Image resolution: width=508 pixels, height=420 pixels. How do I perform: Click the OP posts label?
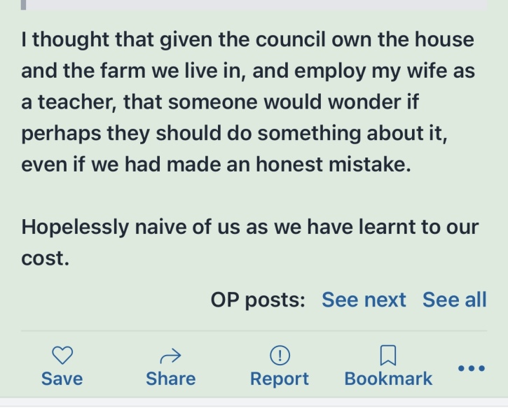pyautogui.click(x=258, y=300)
